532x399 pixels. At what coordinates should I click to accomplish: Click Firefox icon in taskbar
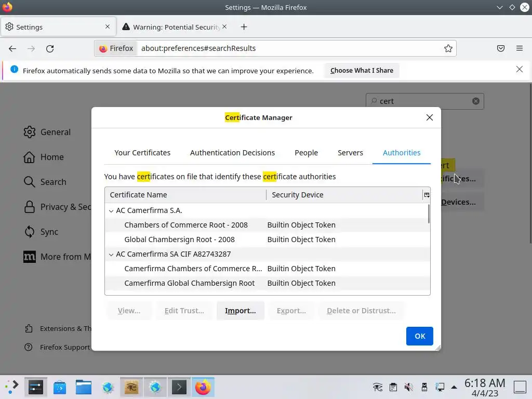(203, 387)
